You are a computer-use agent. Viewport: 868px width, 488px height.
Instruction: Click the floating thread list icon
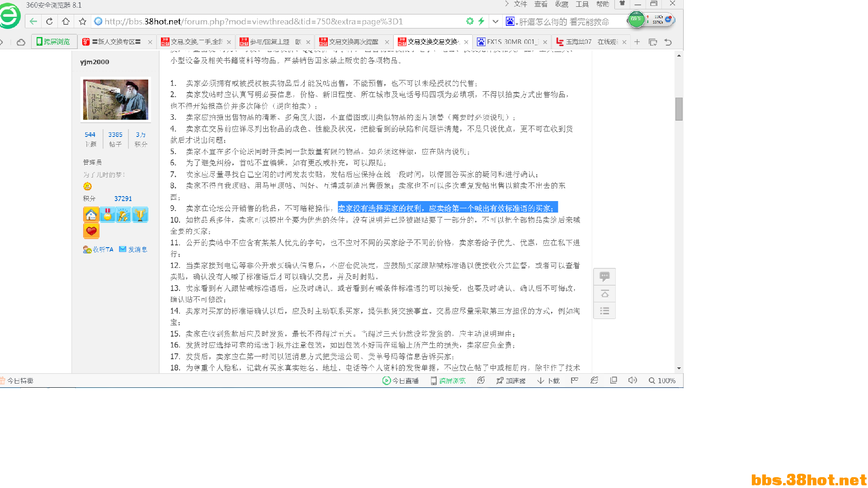coord(604,311)
